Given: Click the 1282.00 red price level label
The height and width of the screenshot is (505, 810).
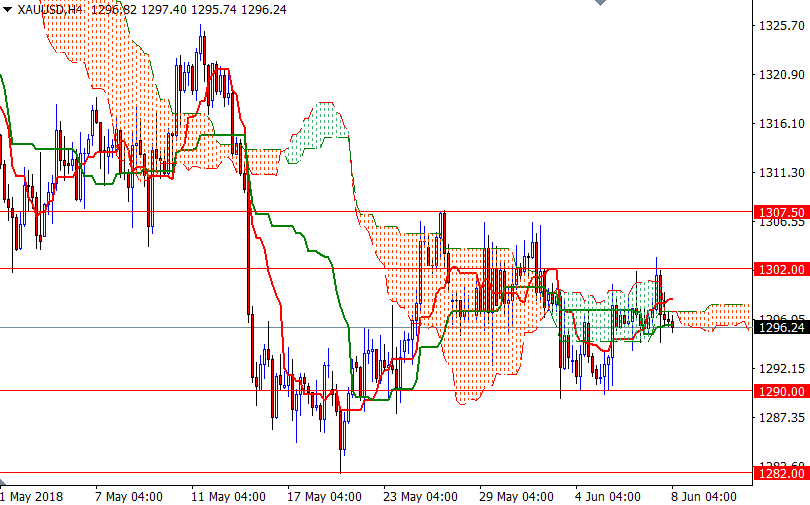Looking at the screenshot, I should coord(782,474).
